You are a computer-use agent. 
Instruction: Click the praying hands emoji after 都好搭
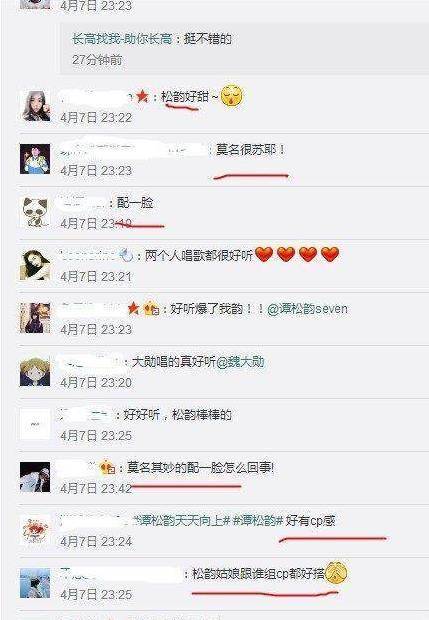tap(336, 573)
